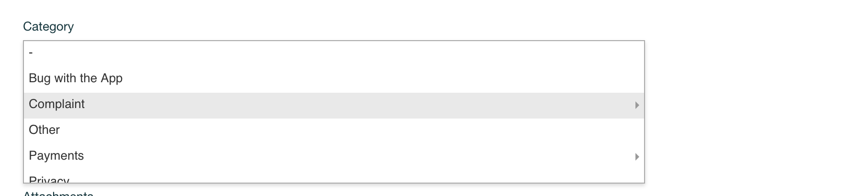Choose the partially visible Privacy option
This screenshot has width=868, height=196.
point(49,180)
